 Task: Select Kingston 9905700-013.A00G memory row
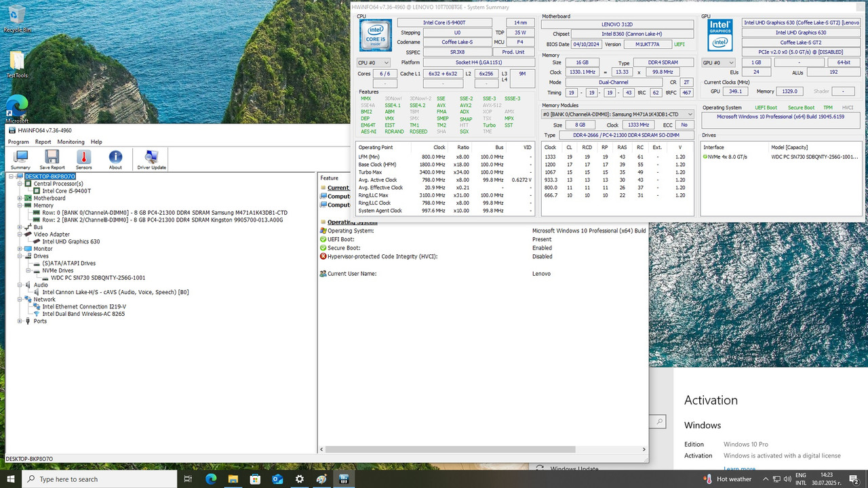(162, 220)
